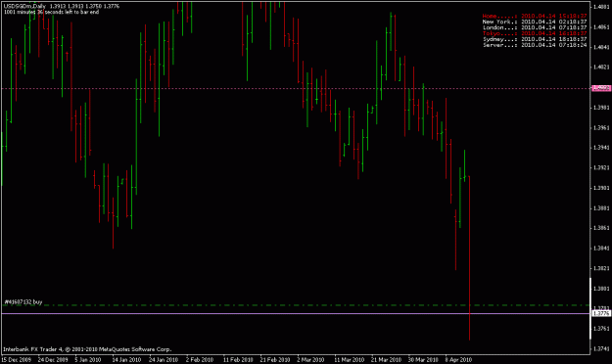Click the bar-end countdown text
The width and height of the screenshot is (612, 364).
coord(51,12)
